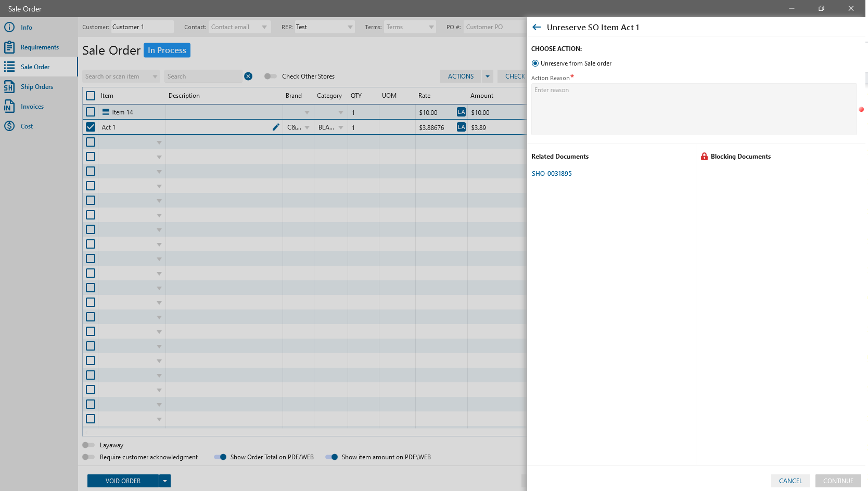Screen dimensions: 868x491
Task: Click the QTY column header
Action: tap(356, 96)
